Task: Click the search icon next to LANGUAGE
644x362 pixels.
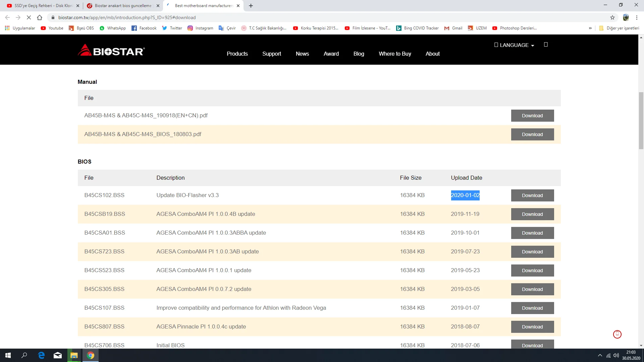Action: [x=546, y=45]
